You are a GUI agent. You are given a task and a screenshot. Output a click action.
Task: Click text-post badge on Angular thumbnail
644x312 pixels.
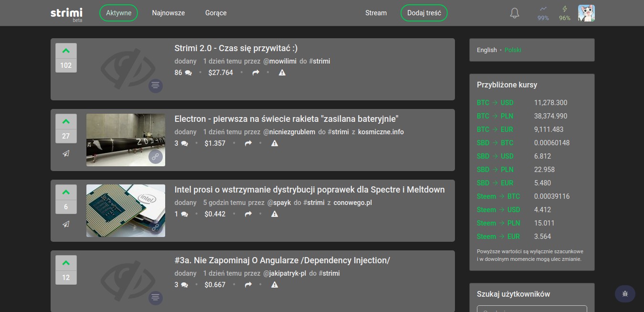[155, 298]
